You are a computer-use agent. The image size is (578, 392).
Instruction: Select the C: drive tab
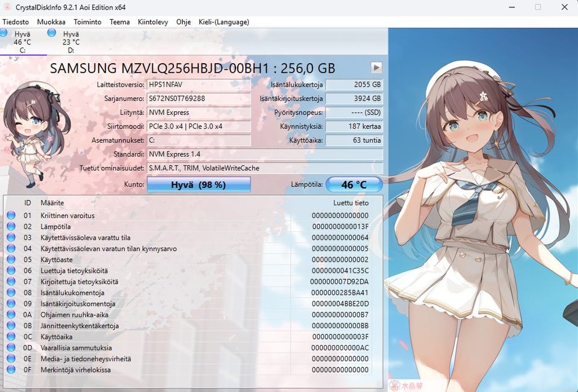[22, 42]
